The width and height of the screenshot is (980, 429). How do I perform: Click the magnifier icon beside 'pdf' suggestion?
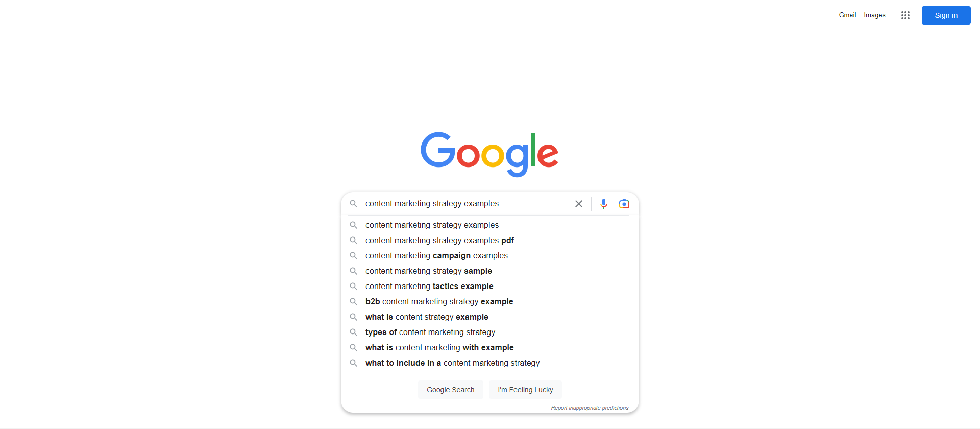coord(353,240)
